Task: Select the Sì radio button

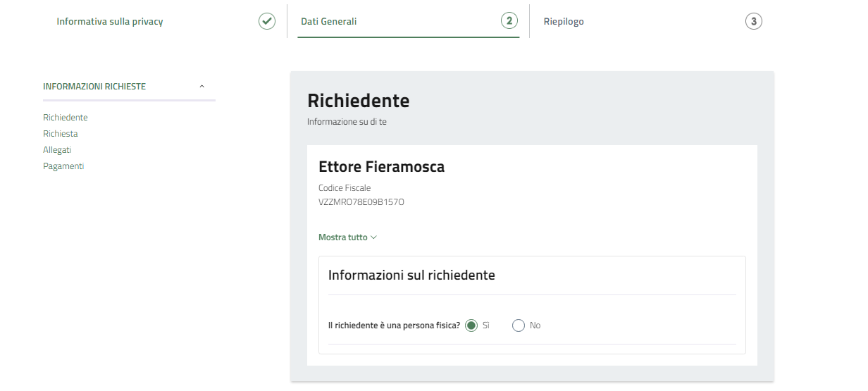Action: (x=471, y=325)
